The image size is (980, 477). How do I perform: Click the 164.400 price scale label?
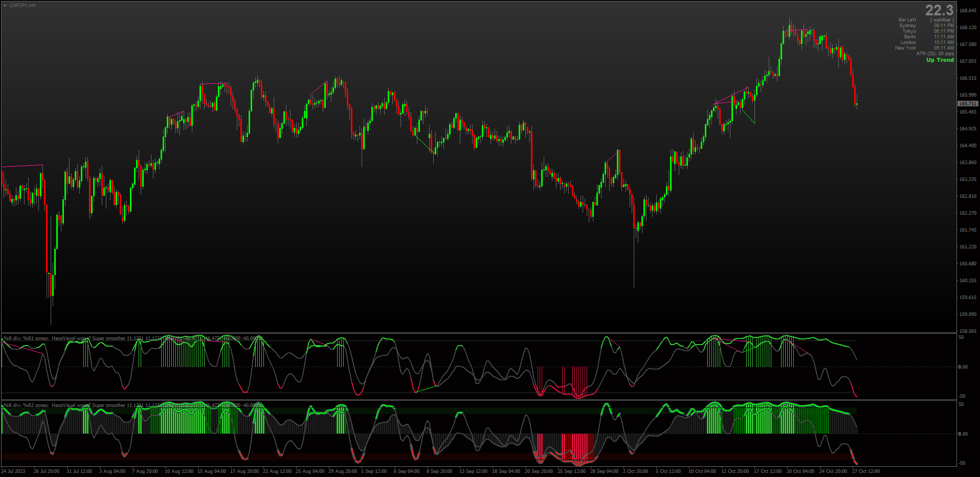click(968, 146)
